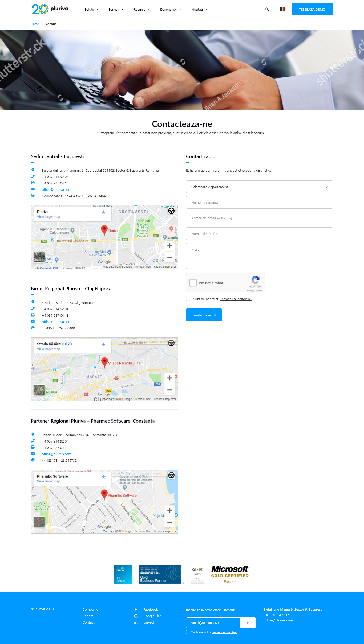
Task: Click the Pluriva logo in header
Action: (50, 9)
